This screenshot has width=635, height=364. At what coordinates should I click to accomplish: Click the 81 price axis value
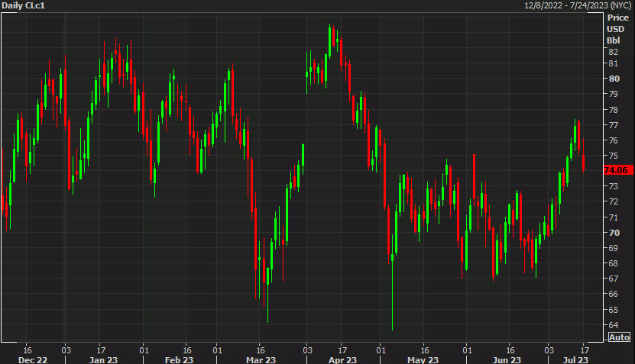(x=613, y=63)
